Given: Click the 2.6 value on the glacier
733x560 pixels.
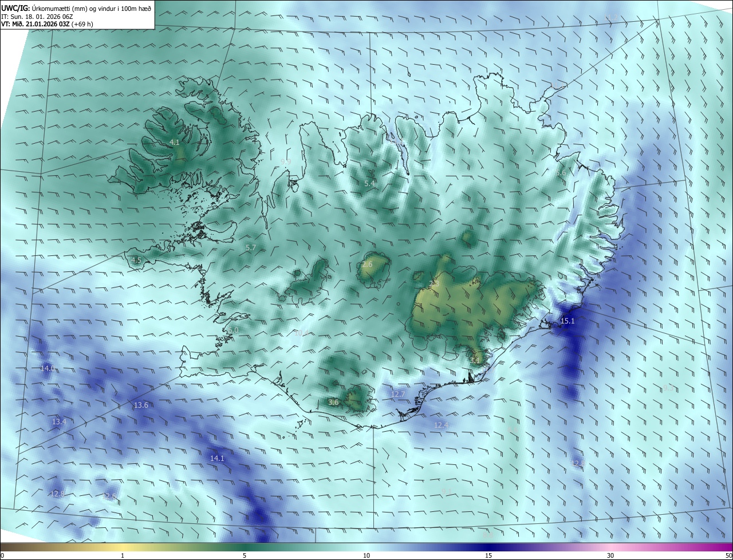Looking at the screenshot, I should click(367, 265).
